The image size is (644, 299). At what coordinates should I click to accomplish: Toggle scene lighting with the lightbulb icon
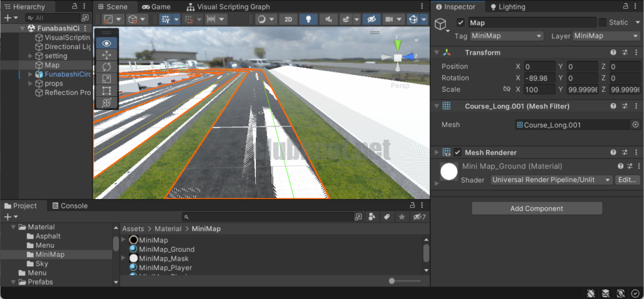click(308, 19)
